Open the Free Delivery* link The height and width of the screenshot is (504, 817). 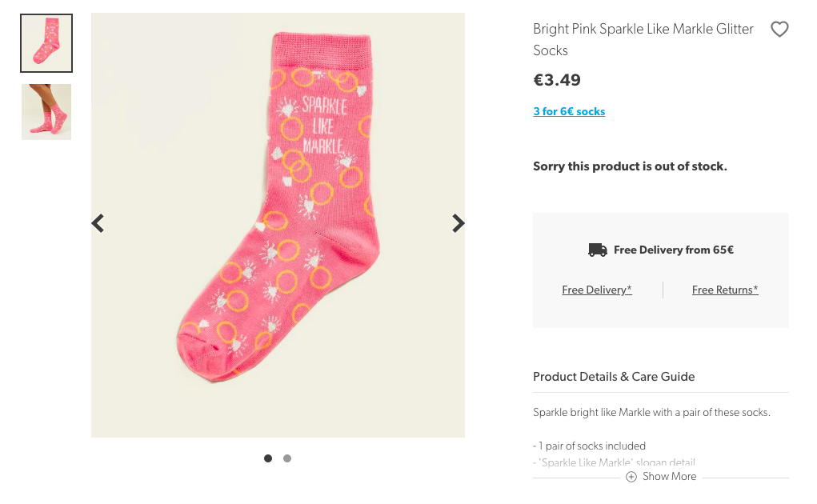click(597, 290)
